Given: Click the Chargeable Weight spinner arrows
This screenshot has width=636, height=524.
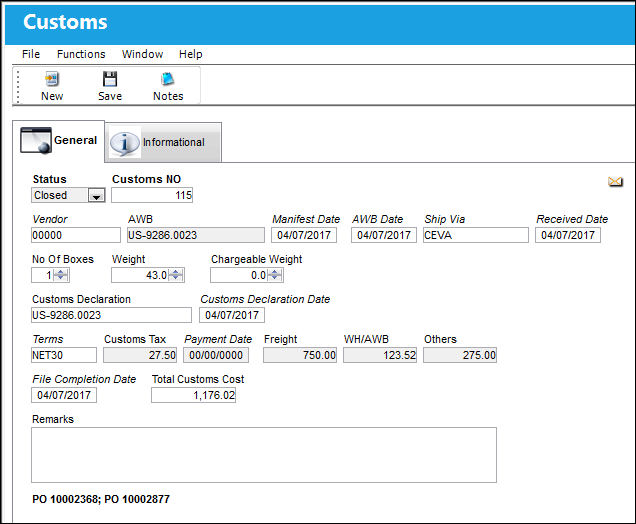Looking at the screenshot, I should (x=275, y=275).
